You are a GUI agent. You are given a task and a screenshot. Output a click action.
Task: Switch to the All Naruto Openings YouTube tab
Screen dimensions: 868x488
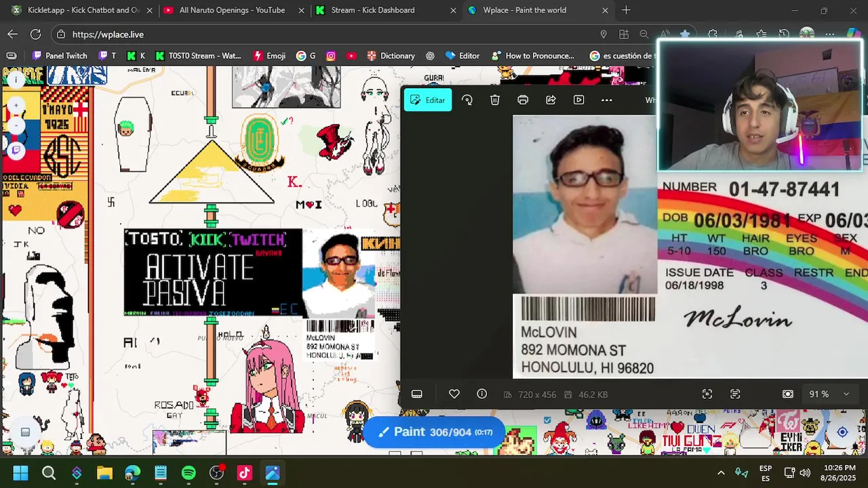232,10
